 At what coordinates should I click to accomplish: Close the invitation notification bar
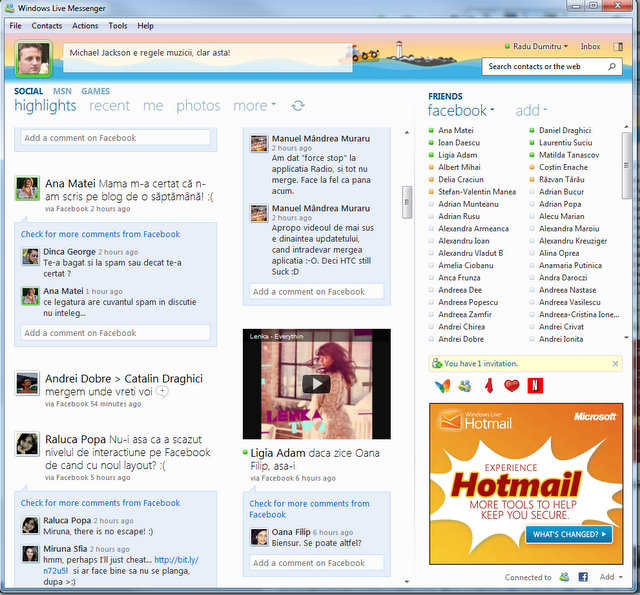tap(615, 364)
